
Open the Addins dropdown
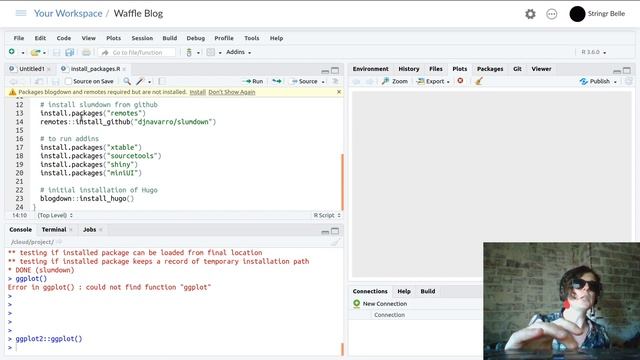pyautogui.click(x=238, y=52)
